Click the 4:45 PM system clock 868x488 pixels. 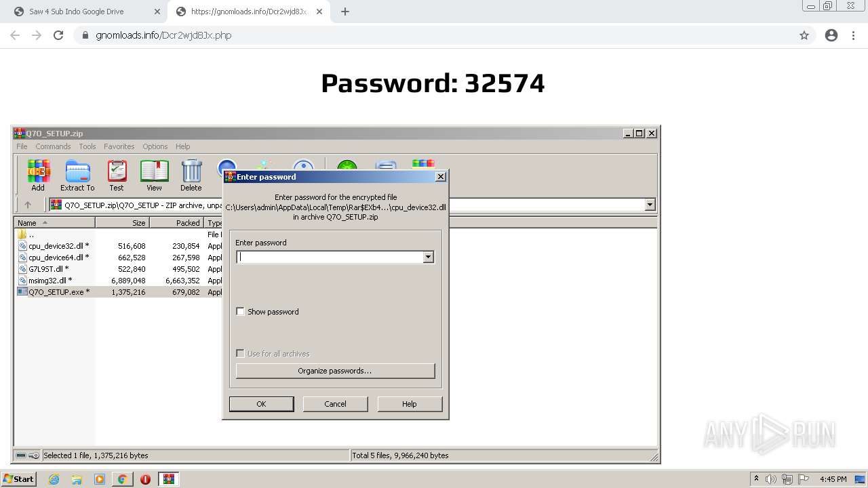click(833, 479)
